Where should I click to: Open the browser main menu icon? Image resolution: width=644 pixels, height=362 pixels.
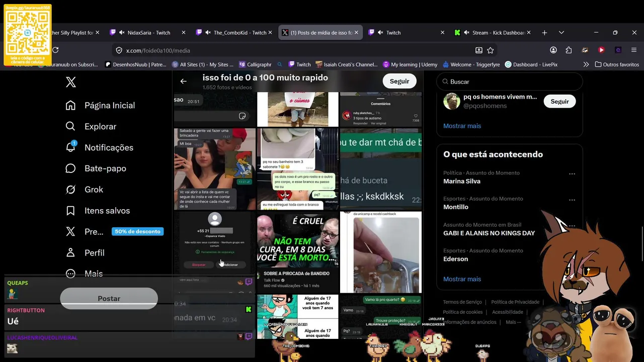pyautogui.click(x=634, y=50)
